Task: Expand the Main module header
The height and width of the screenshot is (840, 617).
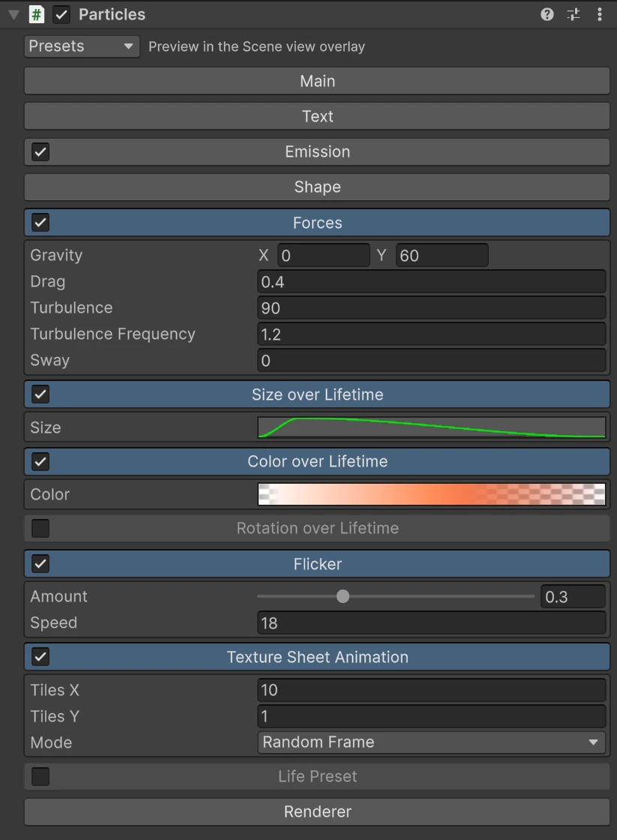Action: click(317, 81)
